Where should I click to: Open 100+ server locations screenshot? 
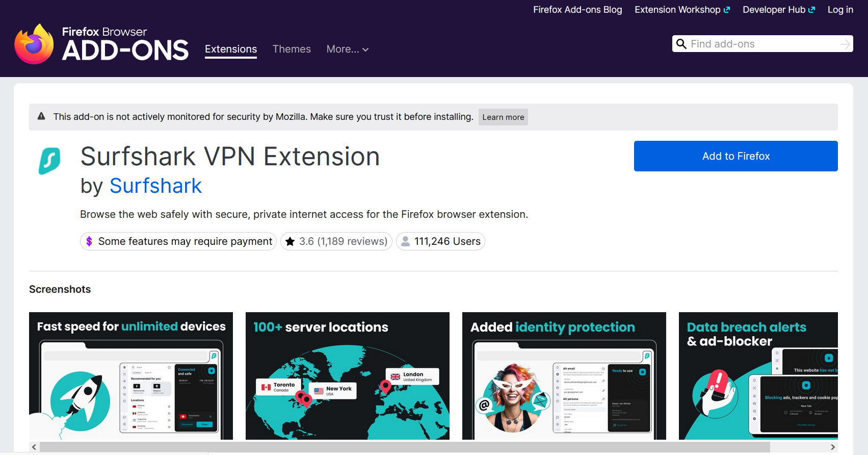pos(348,376)
